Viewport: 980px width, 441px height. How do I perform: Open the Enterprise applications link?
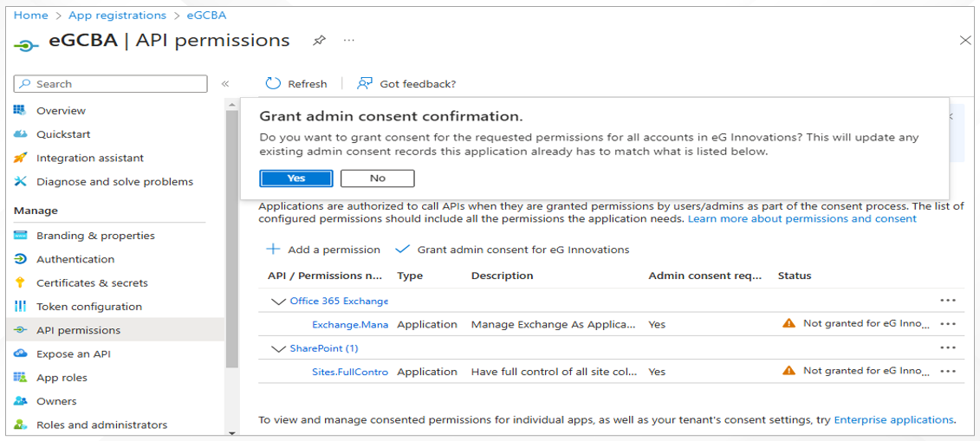(893, 419)
